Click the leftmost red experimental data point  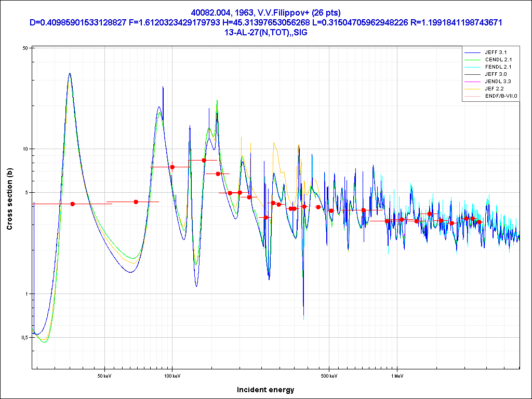pyautogui.click(x=72, y=204)
